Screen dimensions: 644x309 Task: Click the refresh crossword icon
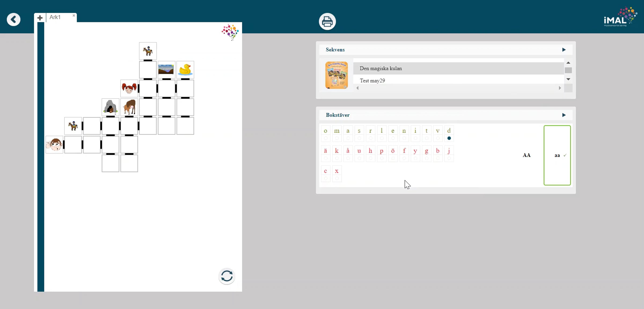tap(227, 276)
